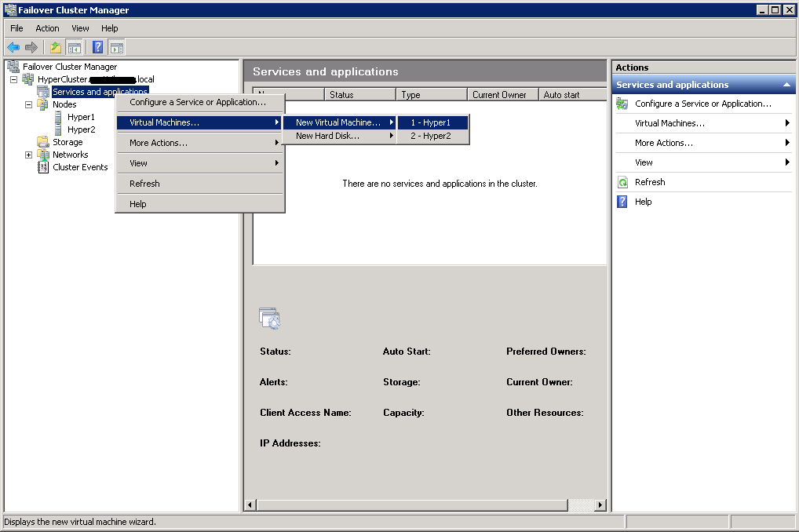Click the green Refresh icon in Actions pane

click(622, 182)
